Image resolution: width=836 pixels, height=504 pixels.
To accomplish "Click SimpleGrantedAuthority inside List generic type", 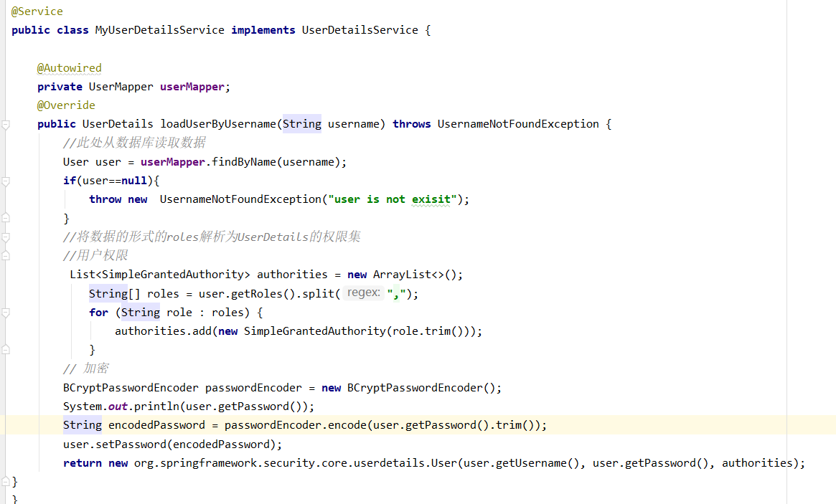I will [172, 275].
